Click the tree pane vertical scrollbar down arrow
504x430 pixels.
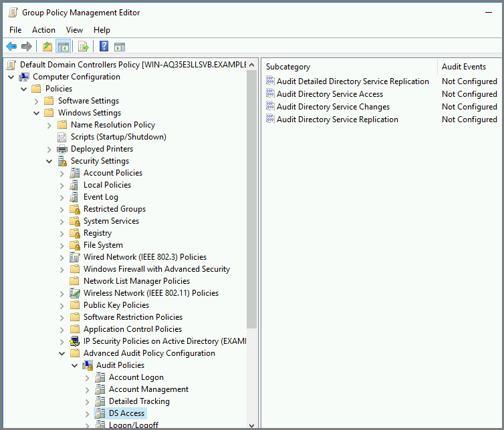click(252, 425)
